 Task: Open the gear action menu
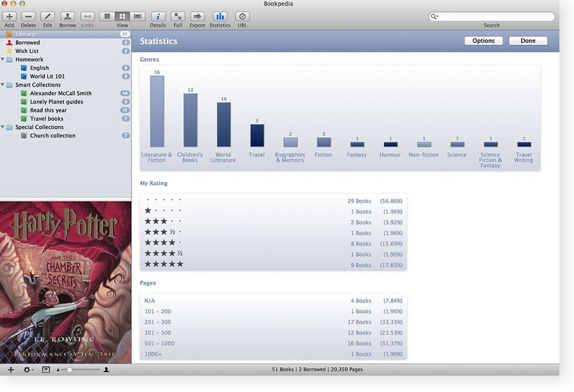point(28,370)
